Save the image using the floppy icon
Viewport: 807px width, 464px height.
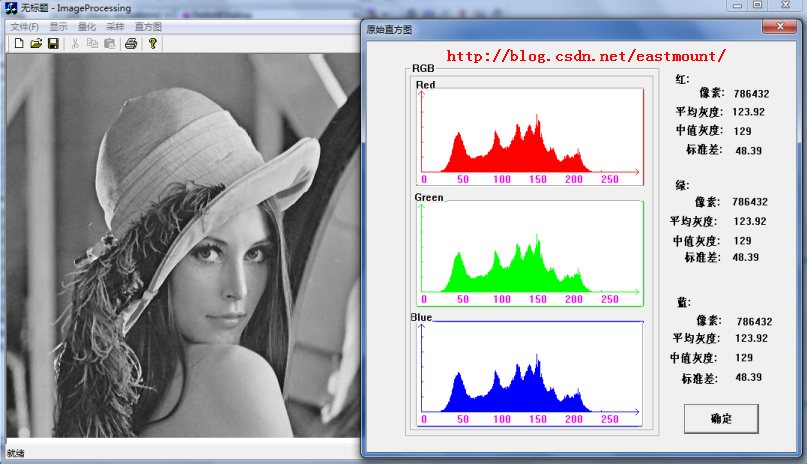(x=53, y=44)
